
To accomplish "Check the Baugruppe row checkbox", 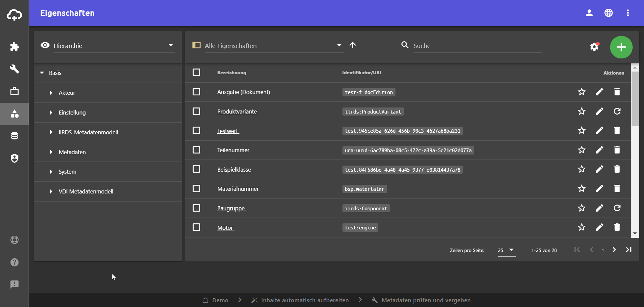I will coord(197,208).
